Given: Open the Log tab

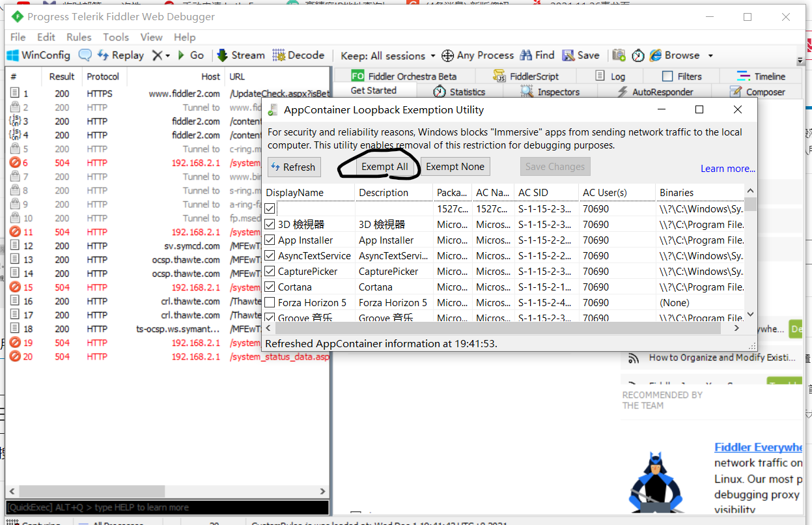Looking at the screenshot, I should 611,76.
